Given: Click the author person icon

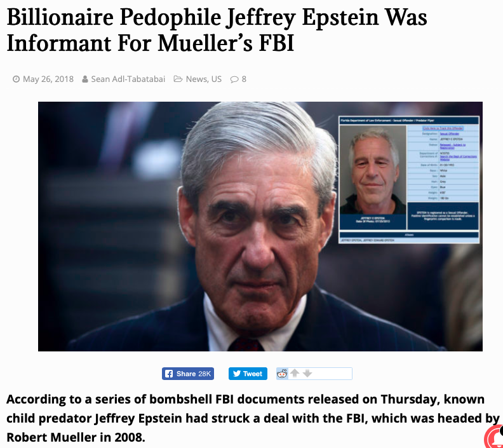Looking at the screenshot, I should (x=85, y=79).
